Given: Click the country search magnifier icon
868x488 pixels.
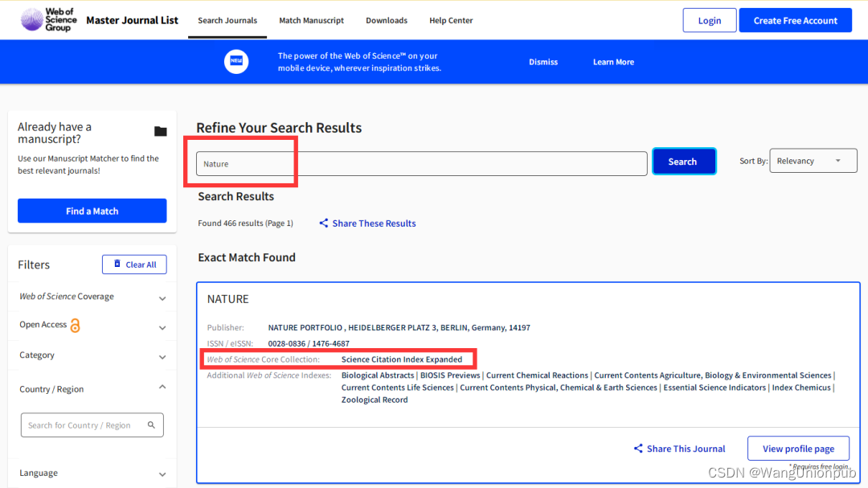Looking at the screenshot, I should coord(151,424).
